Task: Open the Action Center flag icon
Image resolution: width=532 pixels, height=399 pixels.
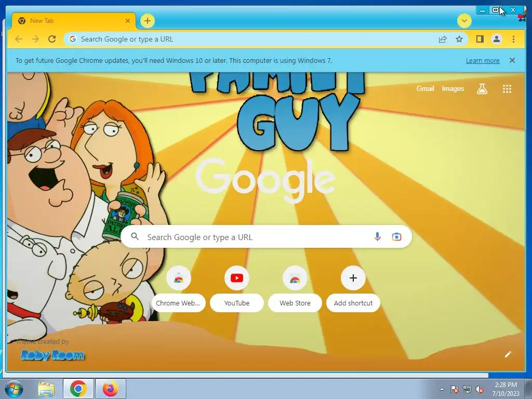Action: (454, 389)
